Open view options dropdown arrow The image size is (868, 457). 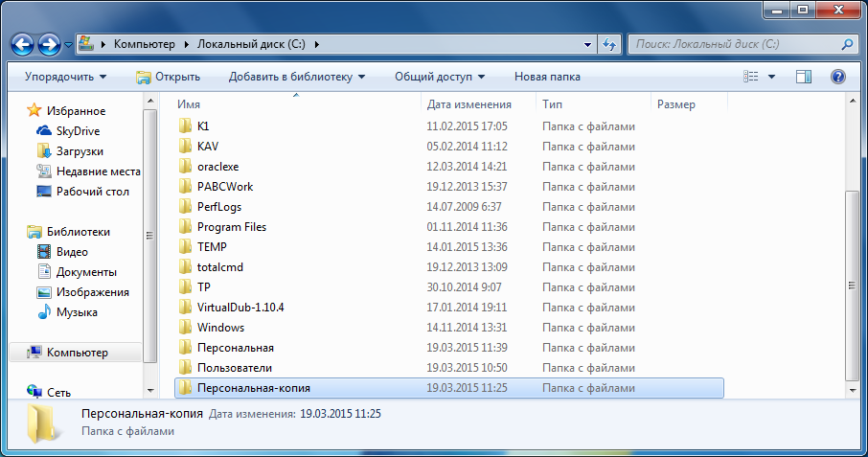pyautogui.click(x=771, y=77)
